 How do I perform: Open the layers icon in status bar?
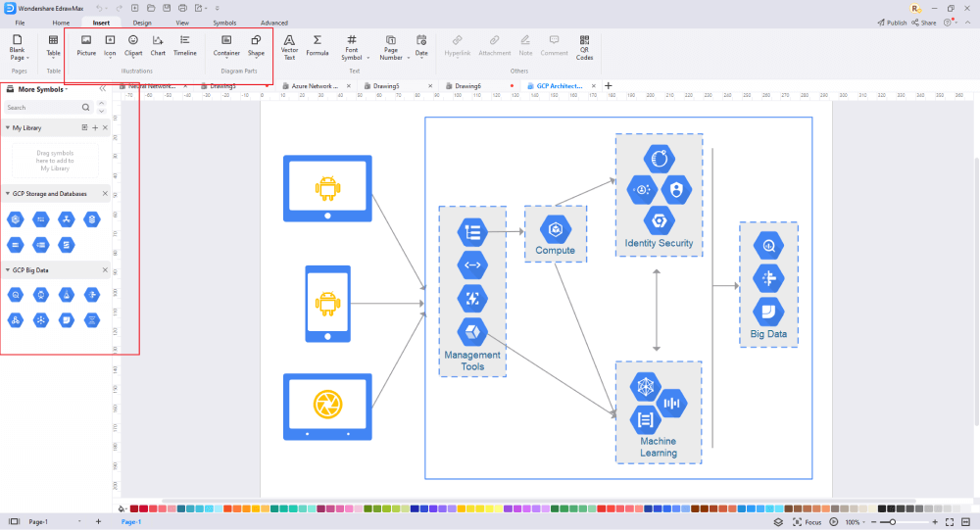778,522
